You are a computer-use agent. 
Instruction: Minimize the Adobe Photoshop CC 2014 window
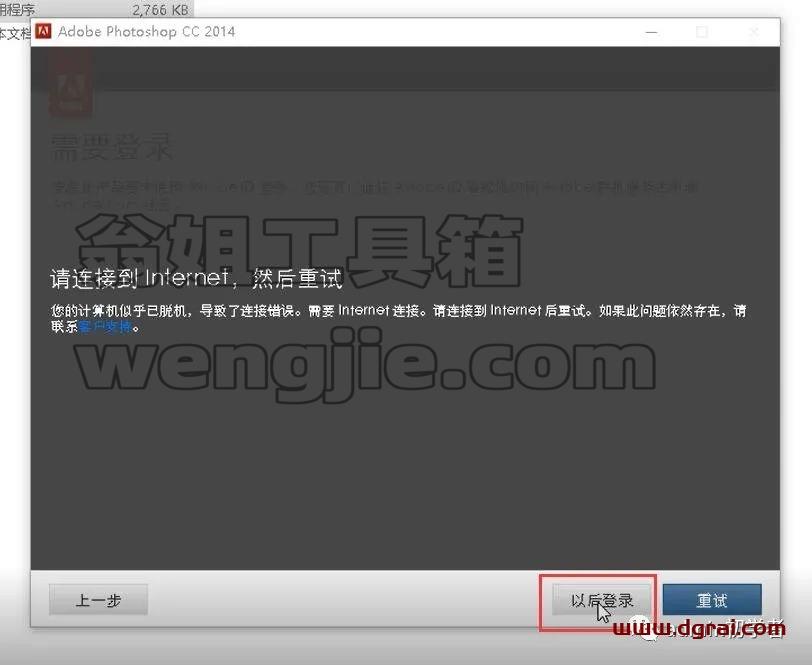[x=651, y=32]
